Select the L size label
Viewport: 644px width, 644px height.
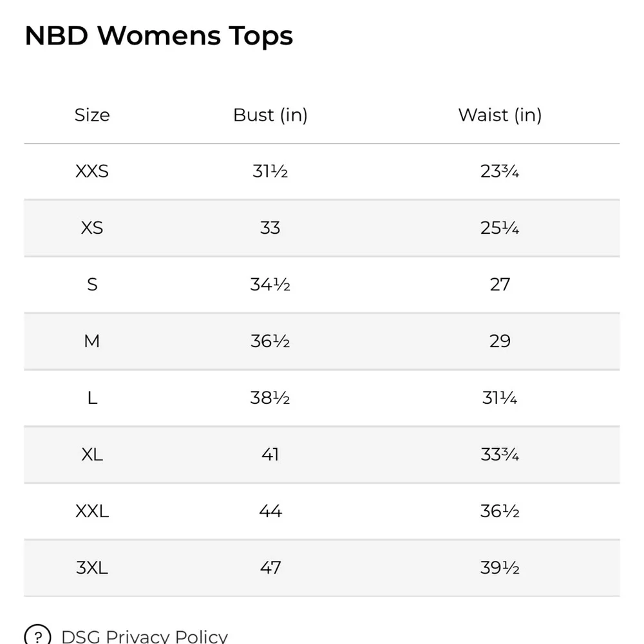pos(92,398)
